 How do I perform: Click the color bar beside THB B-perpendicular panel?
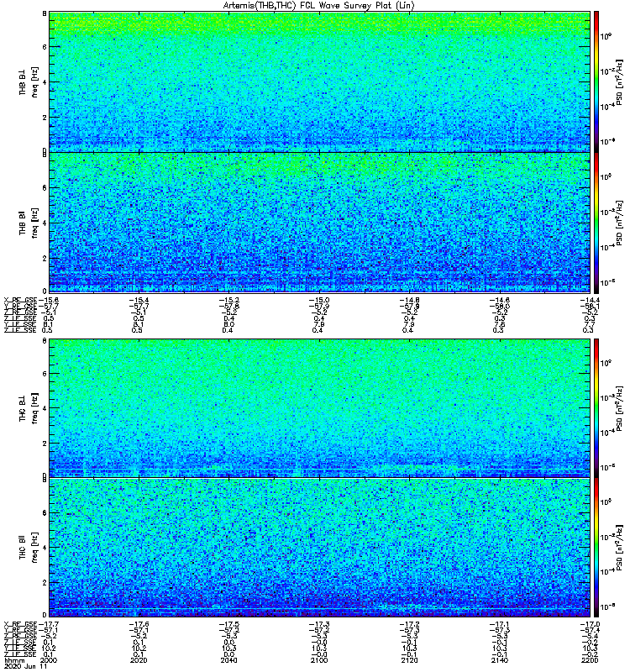point(596,81)
